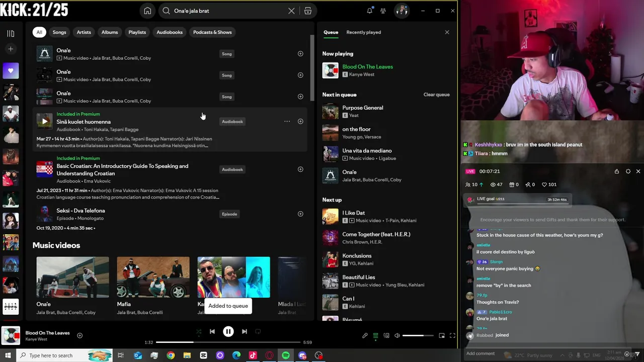Toggle shuffle in the player
Image resolution: width=644 pixels, height=362 pixels.
click(199, 332)
